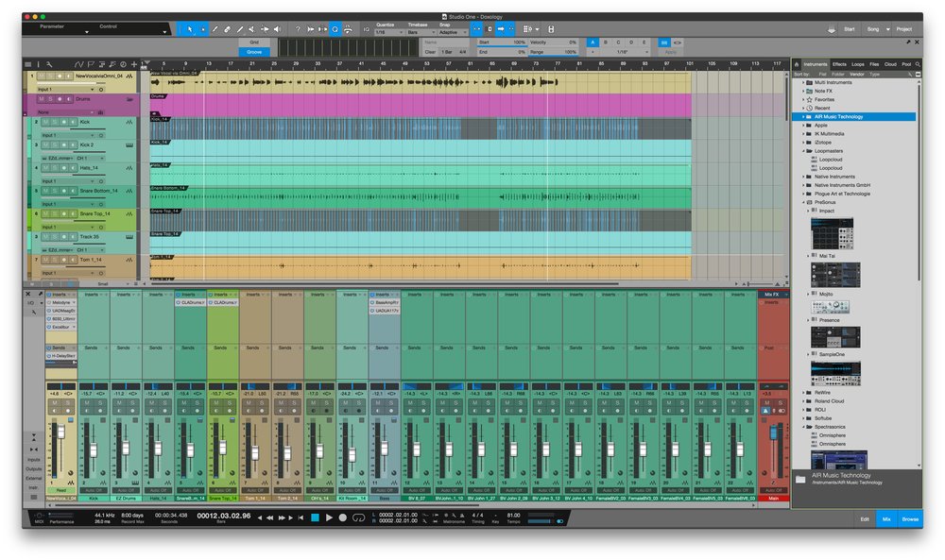Click the Mix button at bottom right

click(x=886, y=518)
